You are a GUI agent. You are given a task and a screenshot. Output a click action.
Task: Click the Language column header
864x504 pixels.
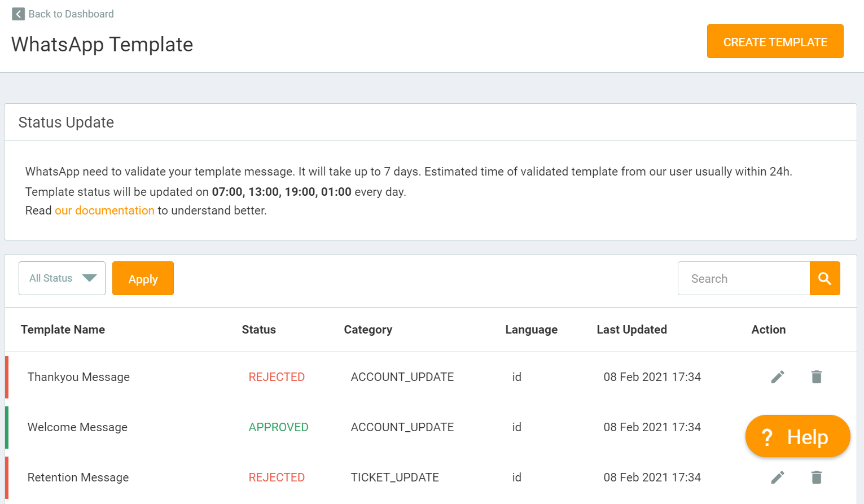[531, 330]
